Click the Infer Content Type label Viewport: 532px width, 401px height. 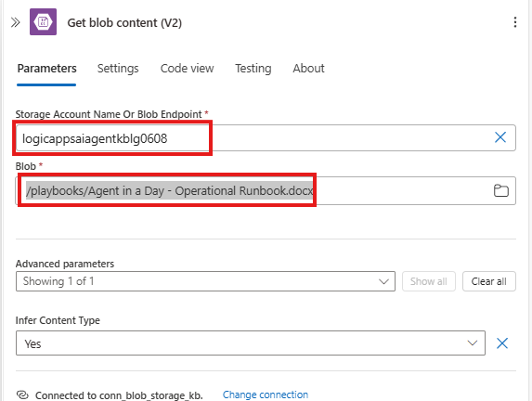(x=58, y=320)
